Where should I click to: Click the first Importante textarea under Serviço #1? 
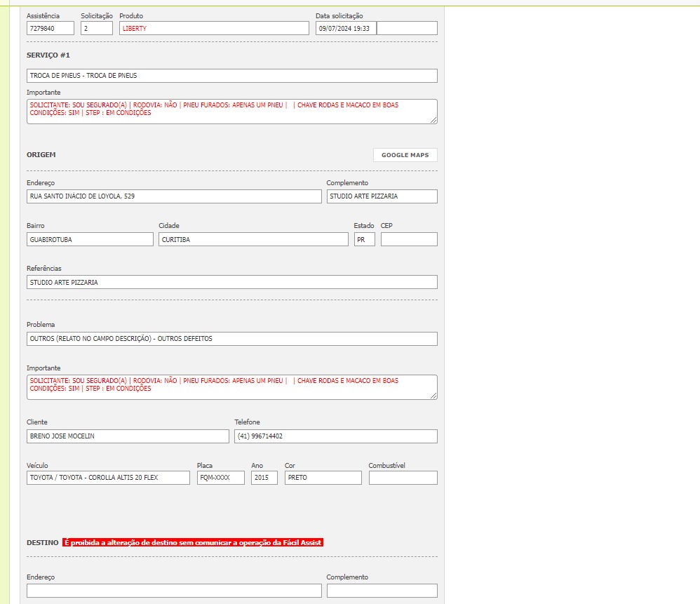(x=232, y=111)
